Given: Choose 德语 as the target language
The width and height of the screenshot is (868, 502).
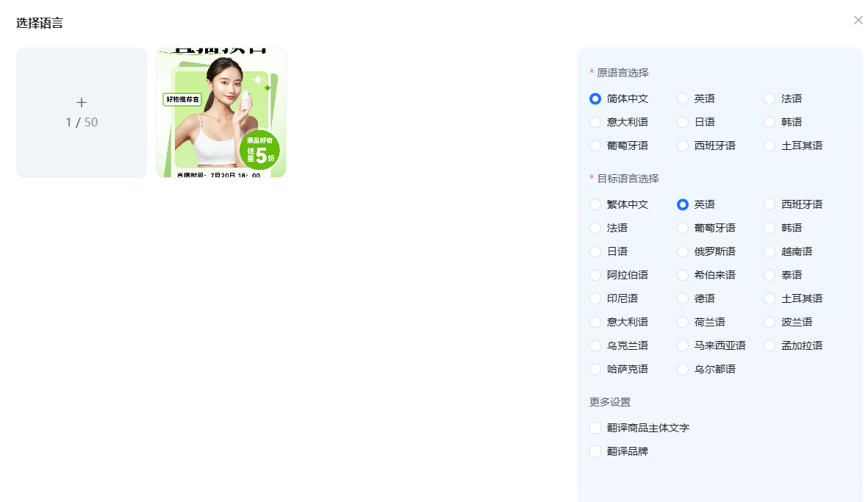Looking at the screenshot, I should 683,298.
